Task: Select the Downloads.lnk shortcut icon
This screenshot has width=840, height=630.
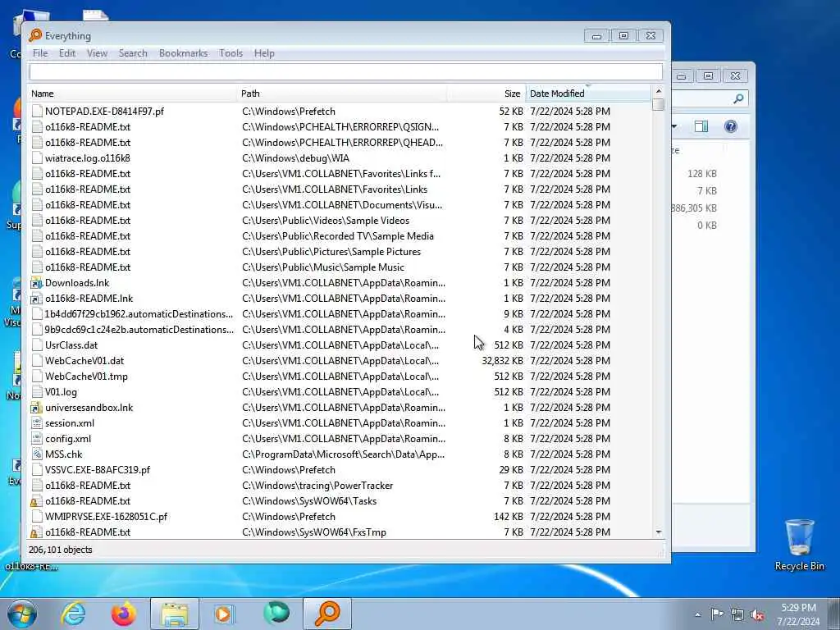Action: (x=36, y=282)
